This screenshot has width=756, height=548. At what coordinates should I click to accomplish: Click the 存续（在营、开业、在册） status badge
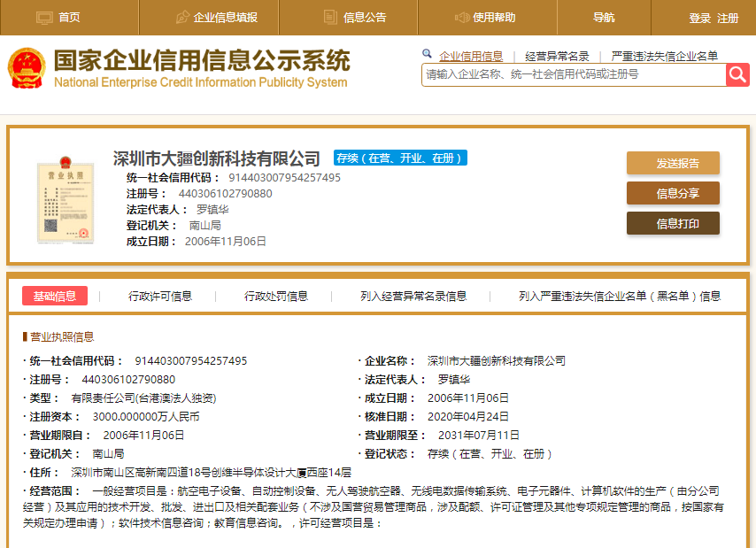(400, 158)
